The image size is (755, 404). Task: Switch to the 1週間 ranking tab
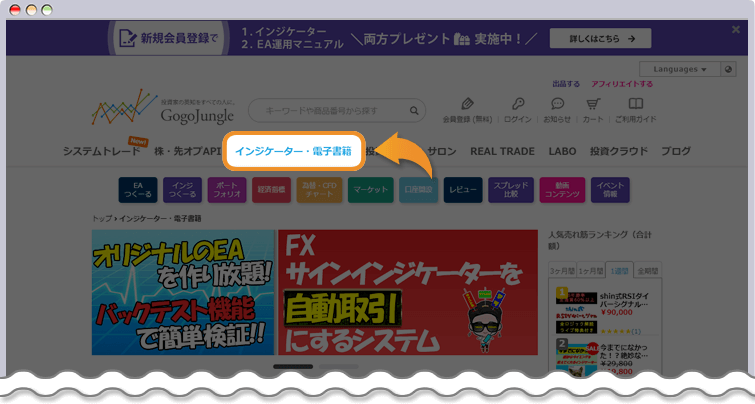pos(619,271)
